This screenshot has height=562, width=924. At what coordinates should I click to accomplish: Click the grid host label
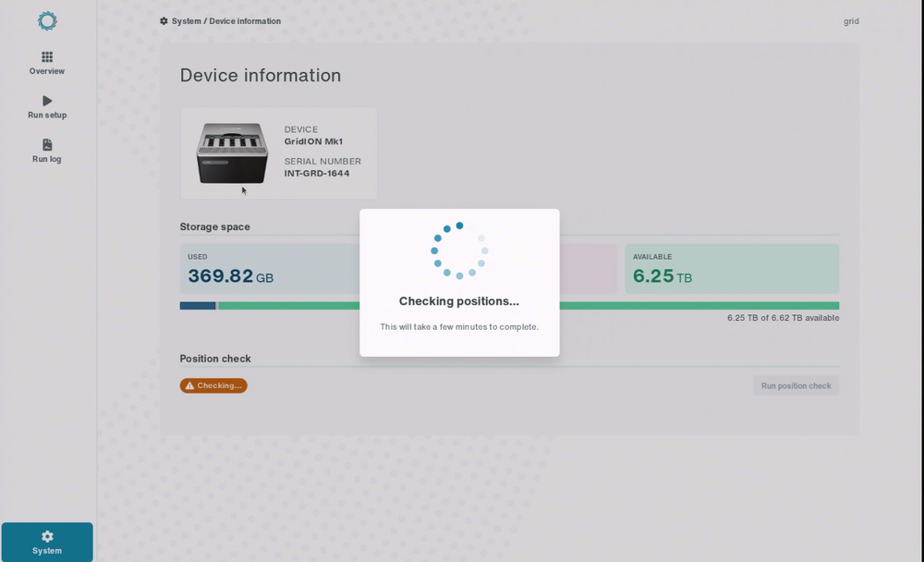(851, 21)
